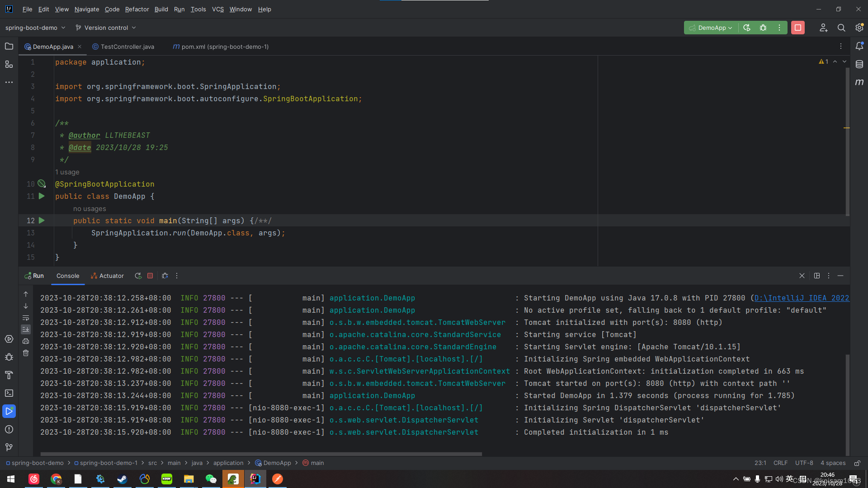Open Run tool window options menu

tap(829, 276)
